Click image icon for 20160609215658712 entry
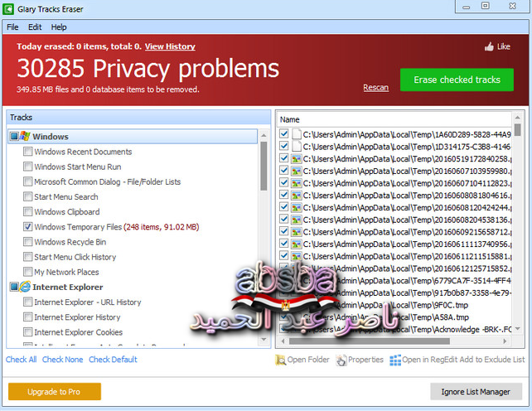This screenshot has width=532, height=411. tap(296, 232)
